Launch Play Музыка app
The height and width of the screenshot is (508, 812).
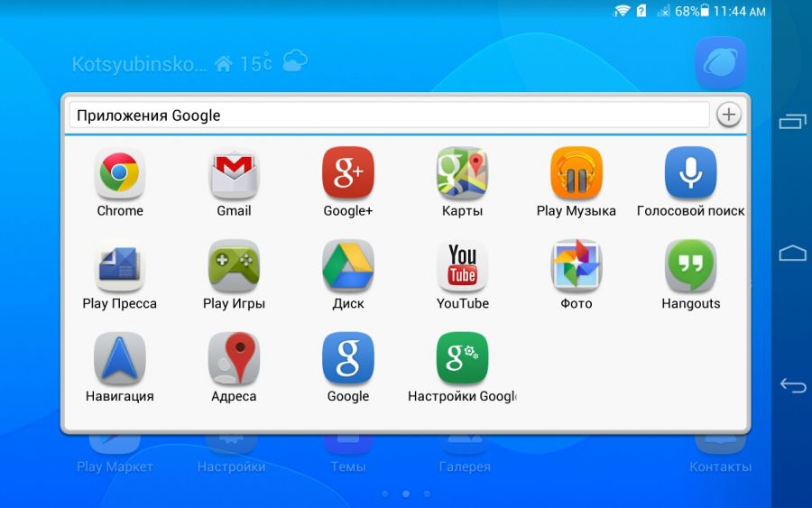tap(577, 173)
